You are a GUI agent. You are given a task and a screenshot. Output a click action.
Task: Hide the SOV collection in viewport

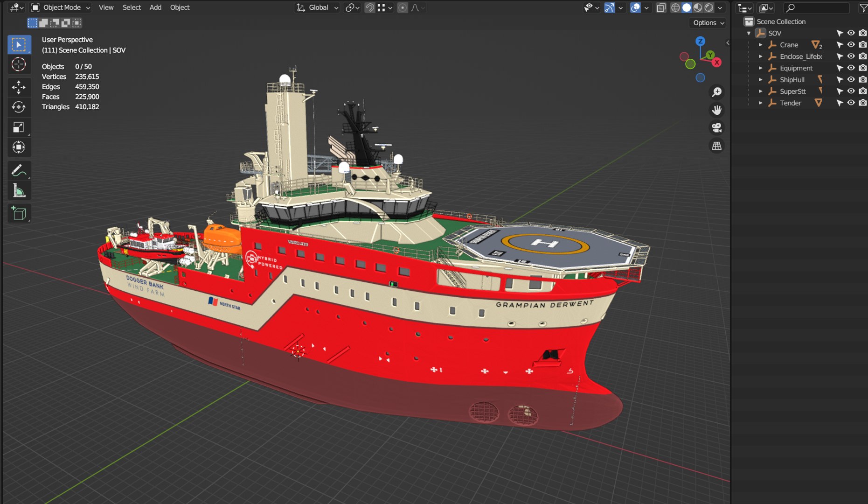pyautogui.click(x=851, y=33)
